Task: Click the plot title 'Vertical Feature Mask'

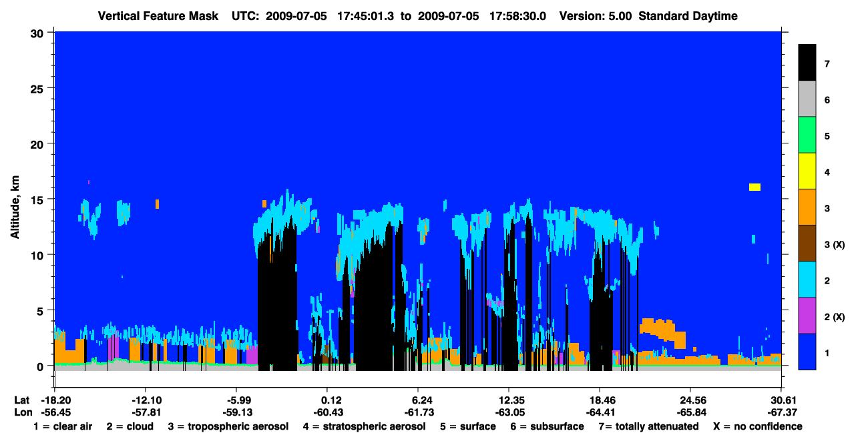Action: pos(158,16)
